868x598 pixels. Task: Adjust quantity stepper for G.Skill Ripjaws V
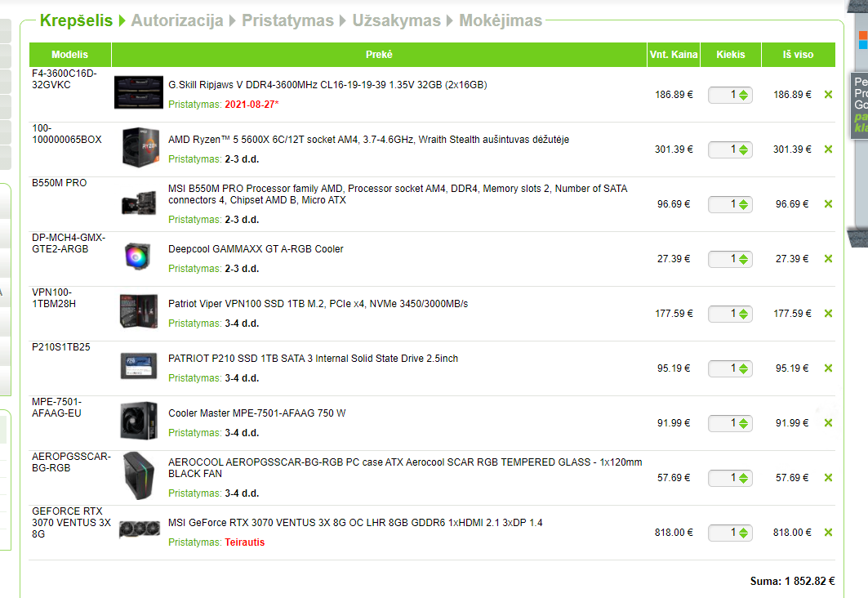743,95
